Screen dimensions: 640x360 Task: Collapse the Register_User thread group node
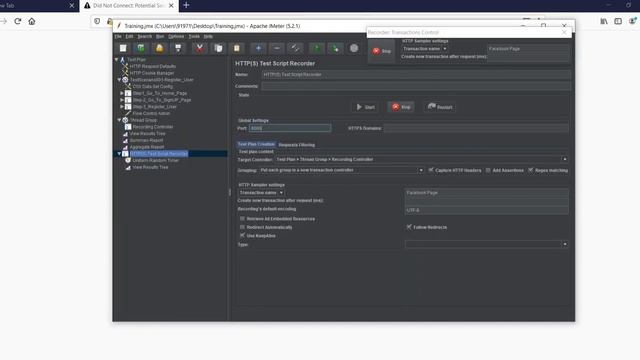click(119, 80)
